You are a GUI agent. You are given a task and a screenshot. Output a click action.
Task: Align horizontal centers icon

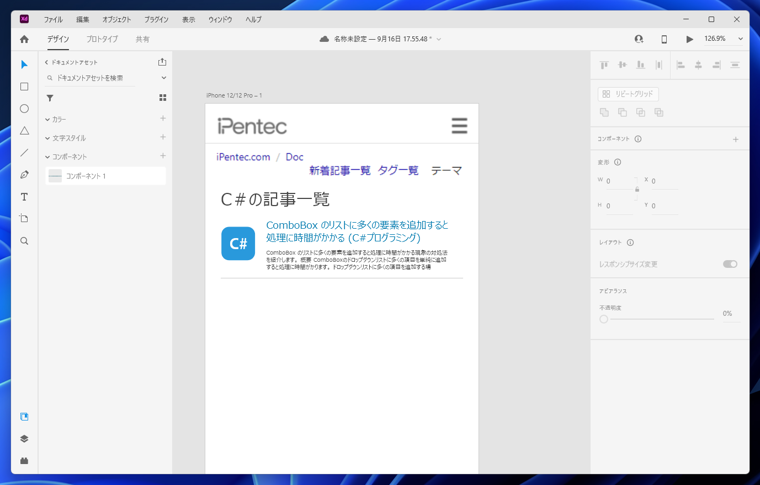point(698,65)
